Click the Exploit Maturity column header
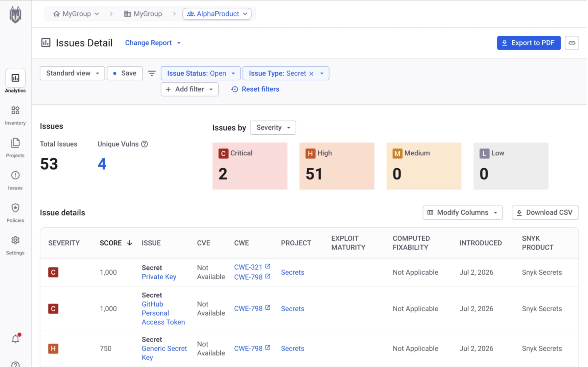This screenshot has height=367, width=588. click(349, 243)
